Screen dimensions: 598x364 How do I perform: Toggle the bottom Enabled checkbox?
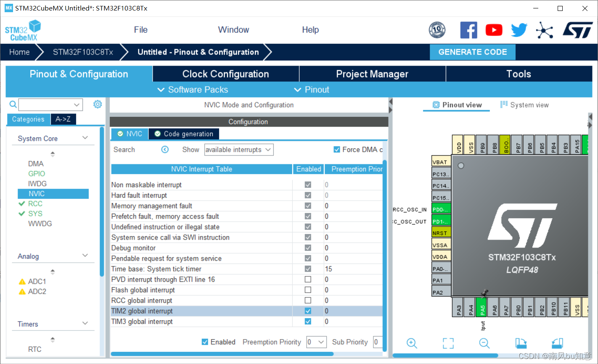pyautogui.click(x=205, y=342)
